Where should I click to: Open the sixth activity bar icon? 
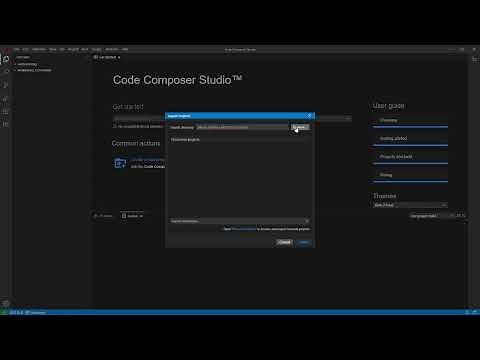pos(6,124)
